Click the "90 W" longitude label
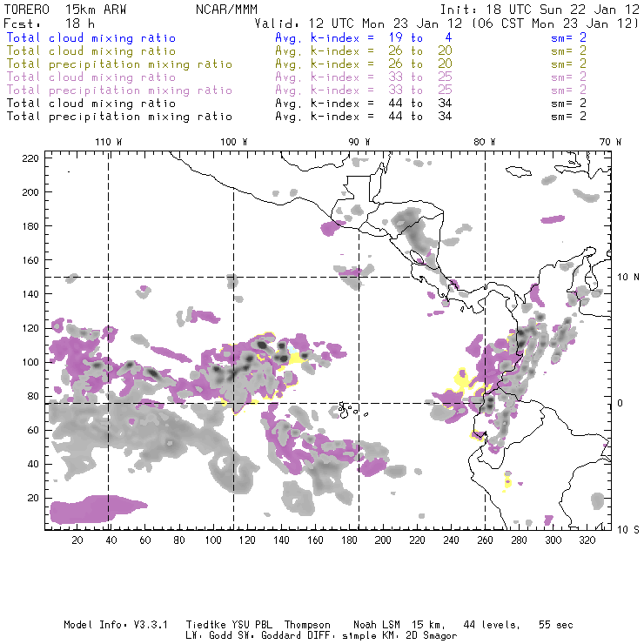Image resolution: width=644 pixels, height=644 pixels. pyautogui.click(x=359, y=142)
